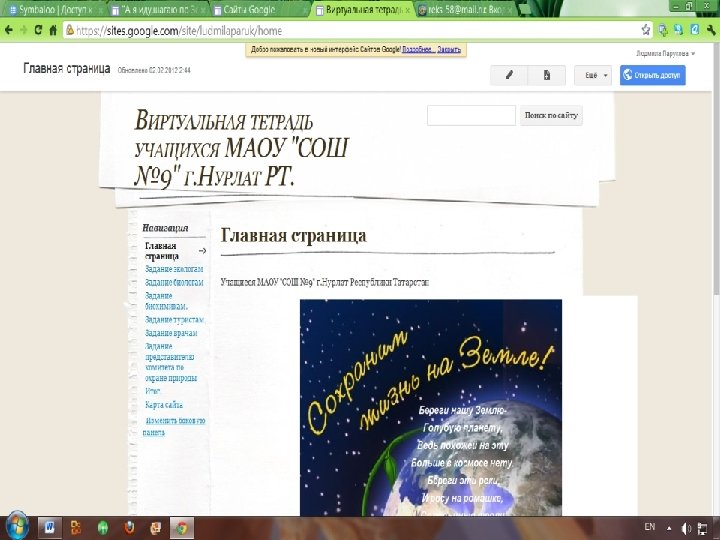The height and width of the screenshot is (540, 720).
Task: Click the 'Сохраним жизнь на Земле' Earth image
Action: [431, 408]
